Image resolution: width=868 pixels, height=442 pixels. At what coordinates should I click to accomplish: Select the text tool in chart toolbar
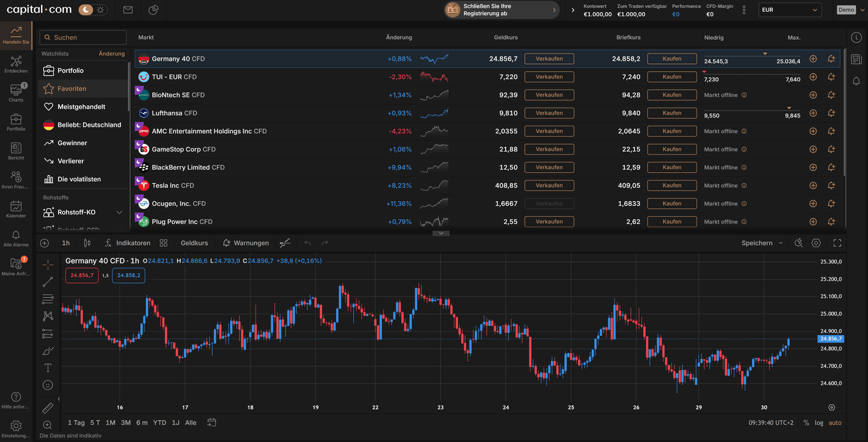pos(48,368)
